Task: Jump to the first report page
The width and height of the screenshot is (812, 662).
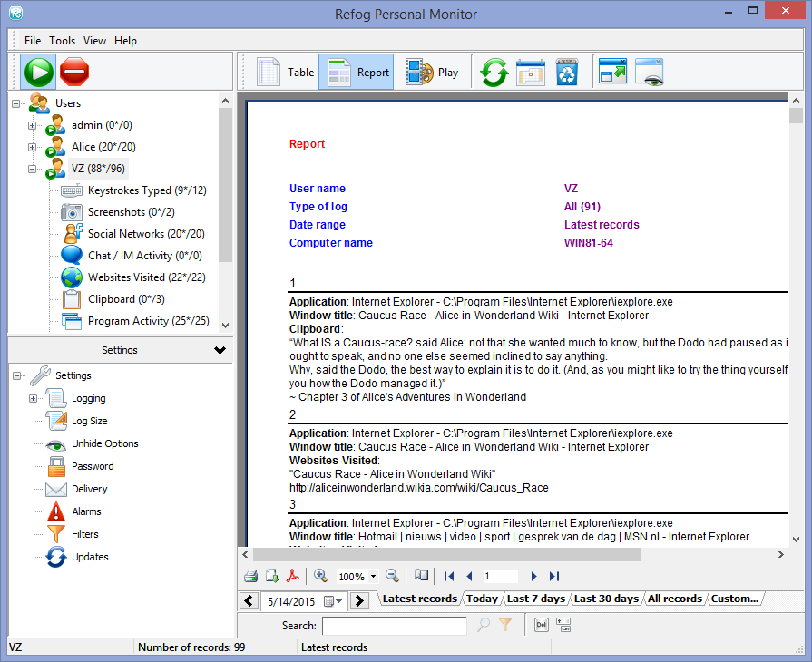Action: click(x=449, y=576)
